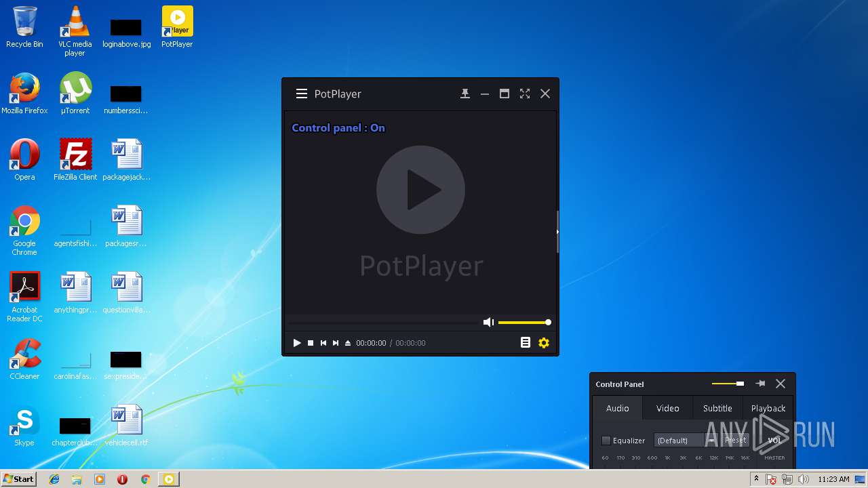Select the anythingpr Word document
The height and width of the screenshot is (488, 868).
75,293
